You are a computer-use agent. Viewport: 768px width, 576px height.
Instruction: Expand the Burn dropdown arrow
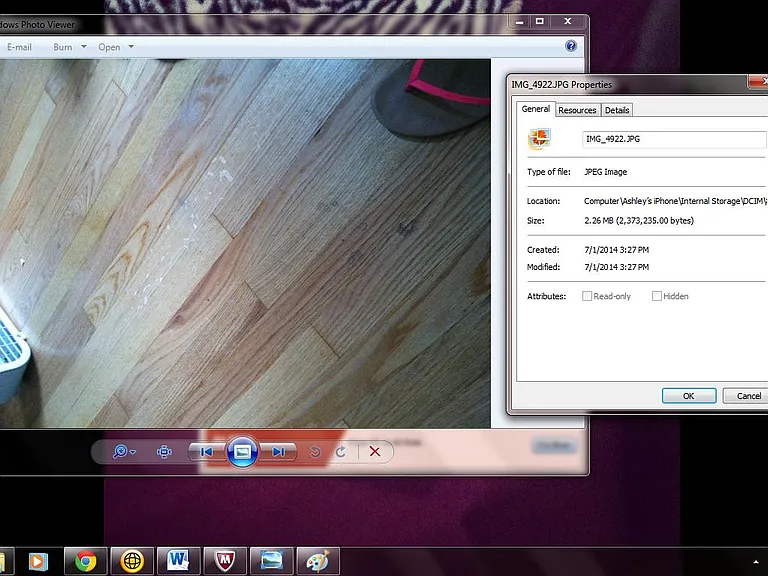coord(84,47)
